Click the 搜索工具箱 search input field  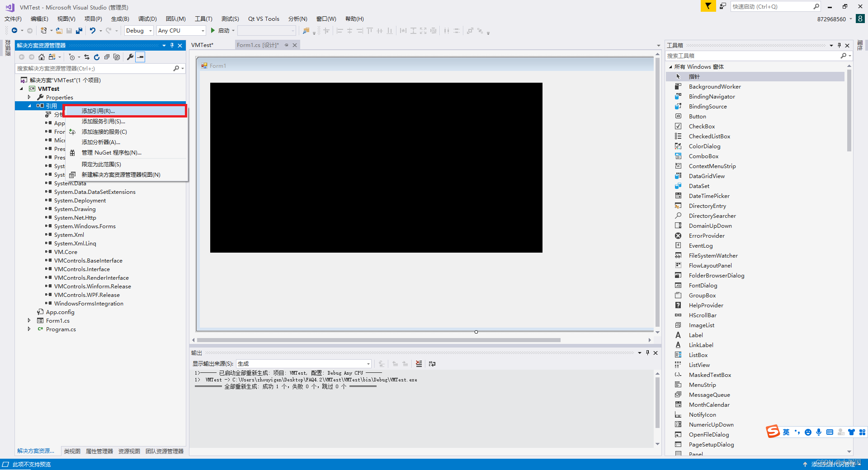click(x=752, y=56)
